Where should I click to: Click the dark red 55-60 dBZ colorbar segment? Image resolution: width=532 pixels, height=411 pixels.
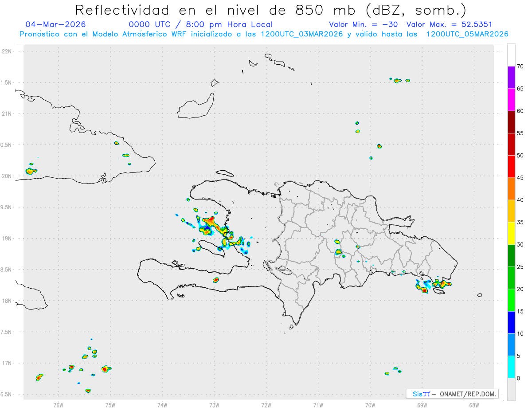pyautogui.click(x=511, y=122)
